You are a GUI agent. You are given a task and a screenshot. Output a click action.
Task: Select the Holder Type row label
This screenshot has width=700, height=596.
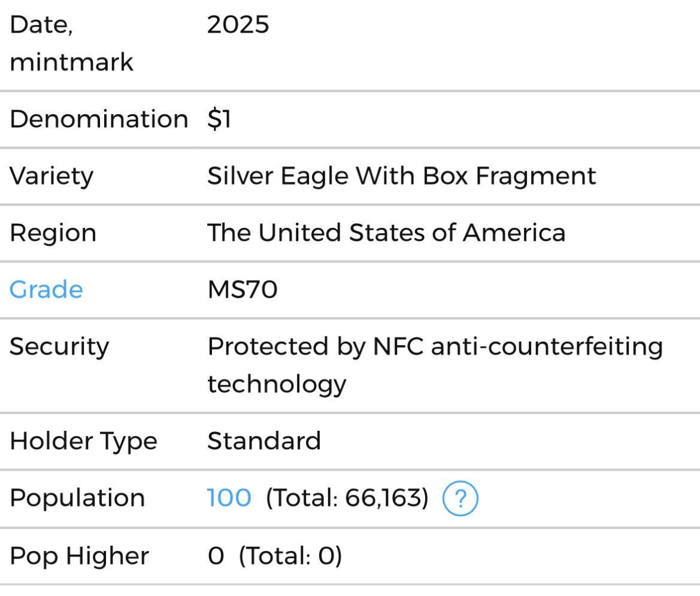point(83,442)
